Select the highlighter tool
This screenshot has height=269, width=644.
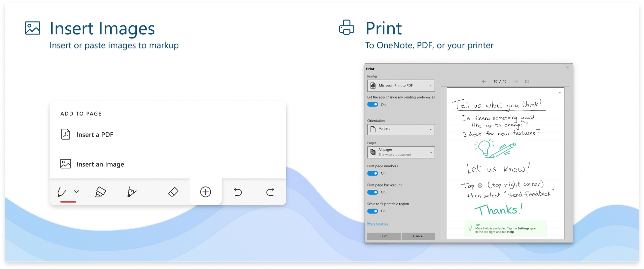100,192
